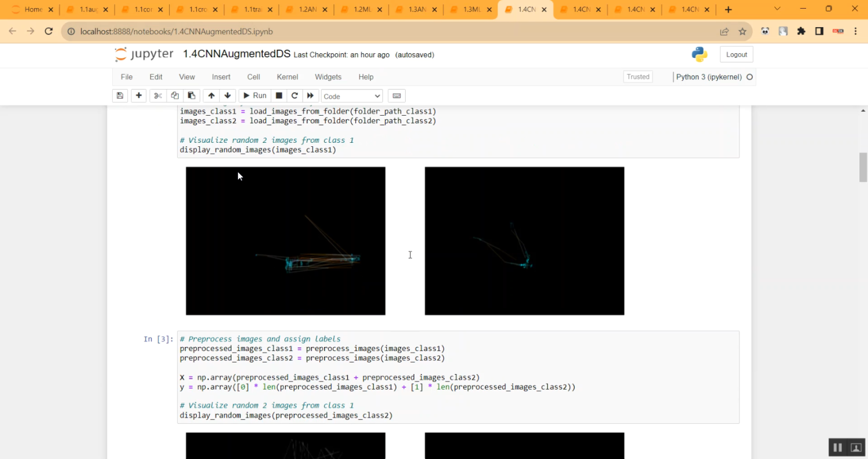
Task: Move the selected cell up
Action: (x=211, y=95)
